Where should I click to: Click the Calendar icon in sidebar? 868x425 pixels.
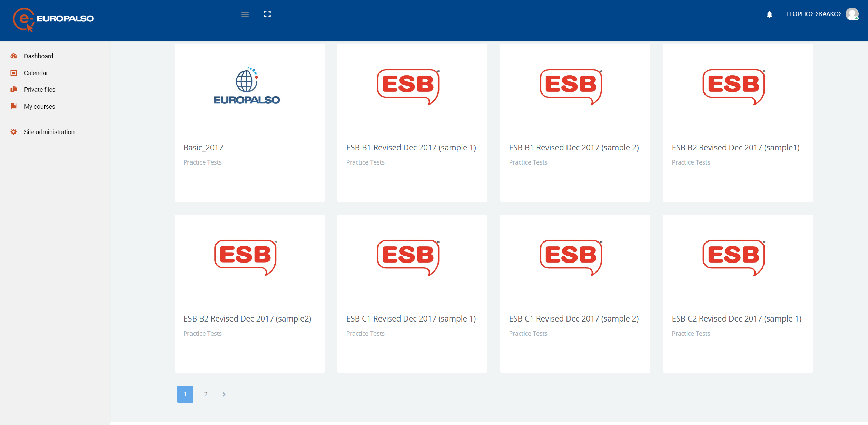point(14,73)
